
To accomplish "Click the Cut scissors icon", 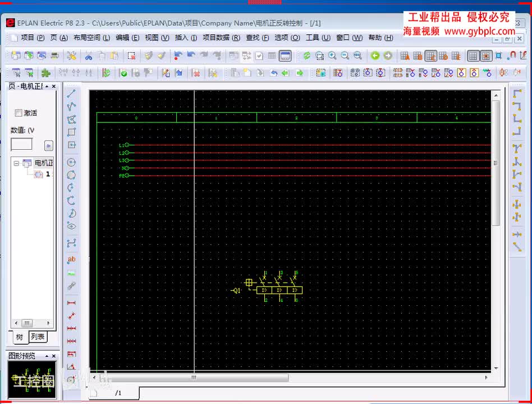I will tap(88, 56).
